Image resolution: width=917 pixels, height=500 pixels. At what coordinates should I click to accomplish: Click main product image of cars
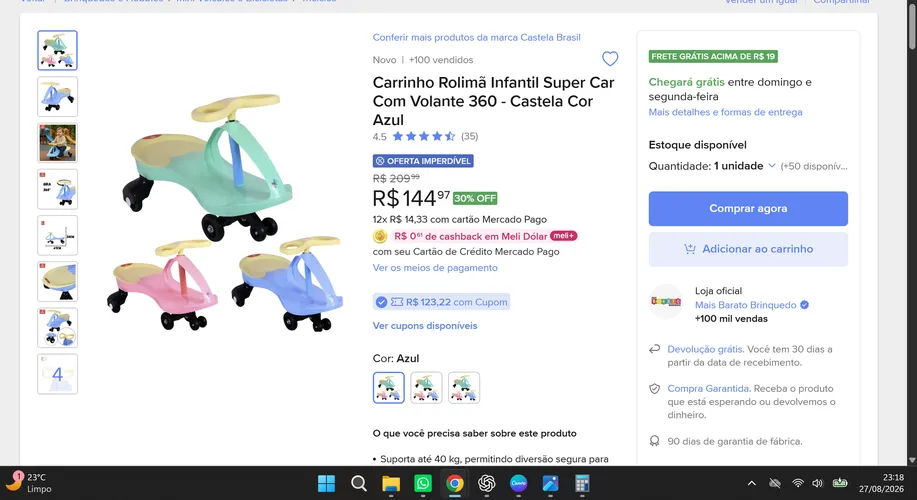[225, 211]
